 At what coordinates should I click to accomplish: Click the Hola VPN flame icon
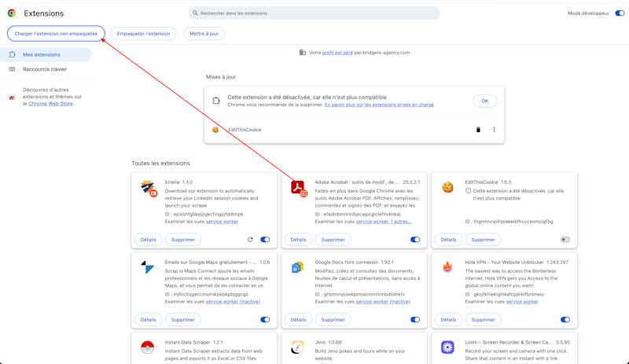(x=447, y=267)
